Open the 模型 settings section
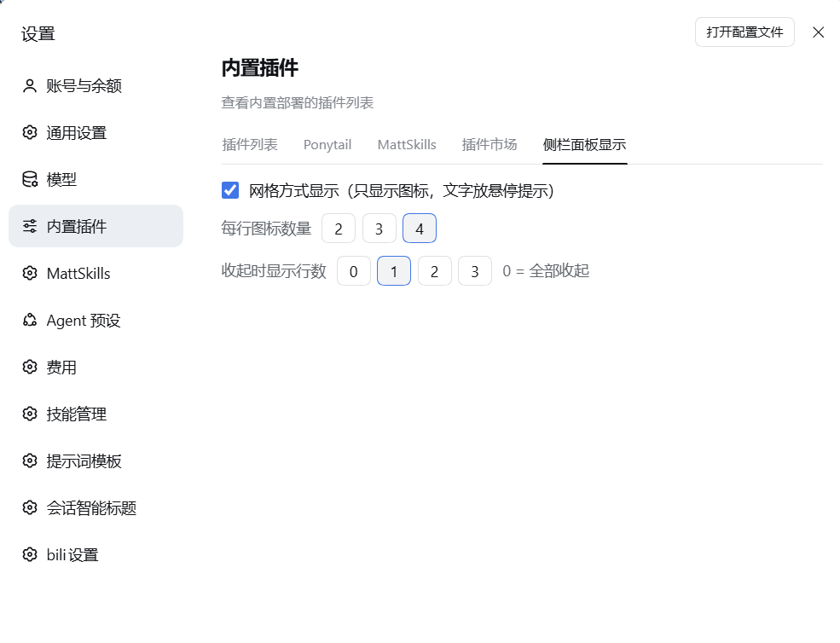840x643 pixels. (x=96, y=179)
